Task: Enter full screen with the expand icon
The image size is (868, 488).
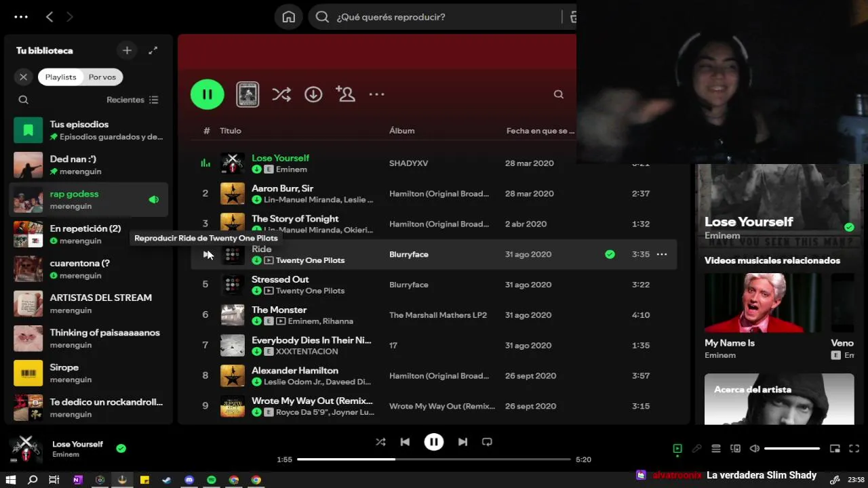Action: (854, 449)
